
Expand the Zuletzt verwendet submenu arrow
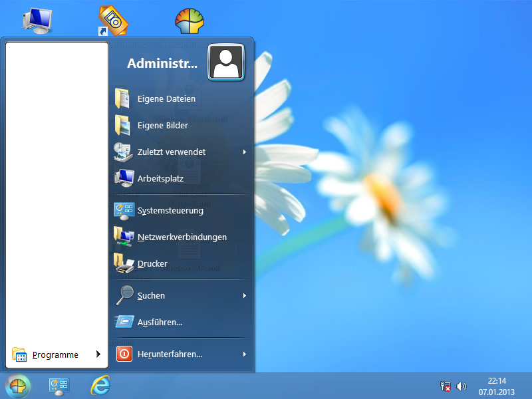(245, 152)
